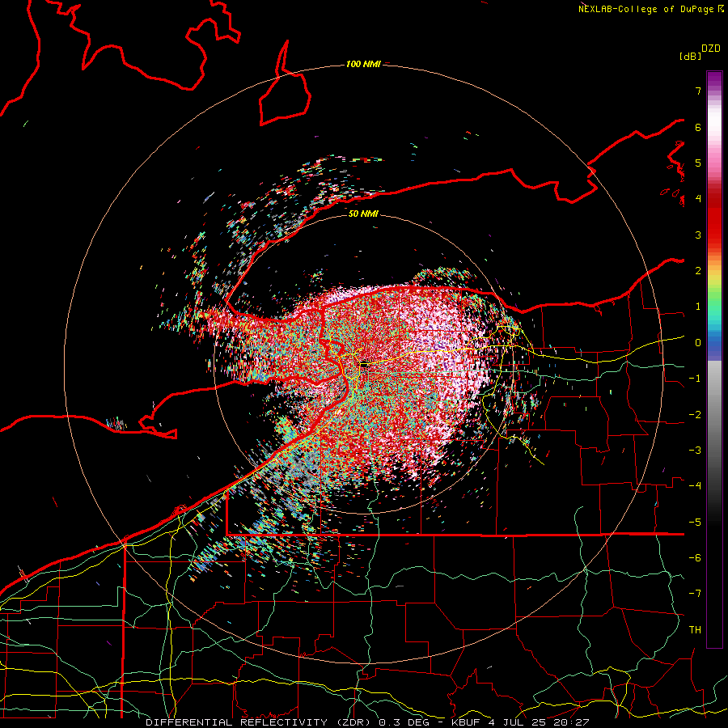Click the 4 JUL 25 20:27 timestamp
Image resolution: width=728 pixels, height=728 pixels.
(539, 722)
